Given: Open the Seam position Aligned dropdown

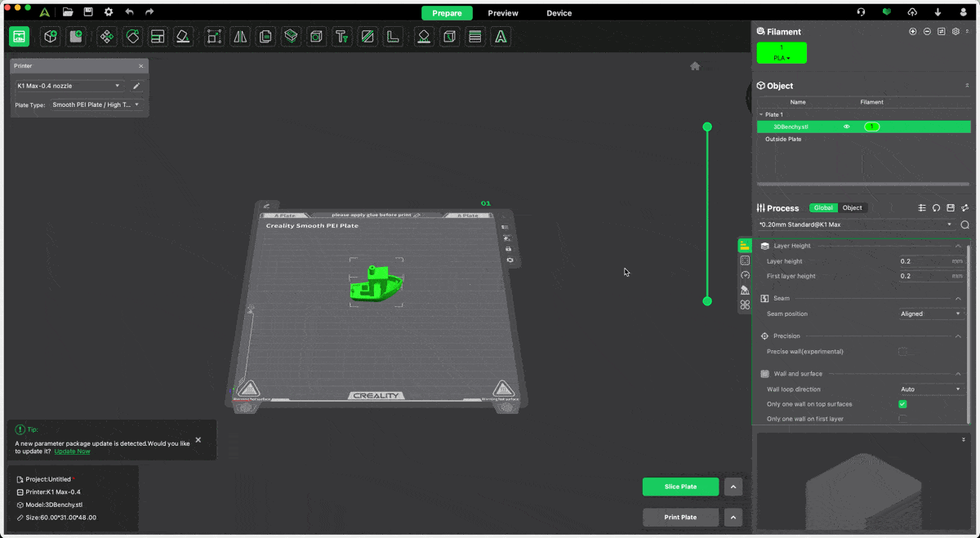Looking at the screenshot, I should 930,313.
